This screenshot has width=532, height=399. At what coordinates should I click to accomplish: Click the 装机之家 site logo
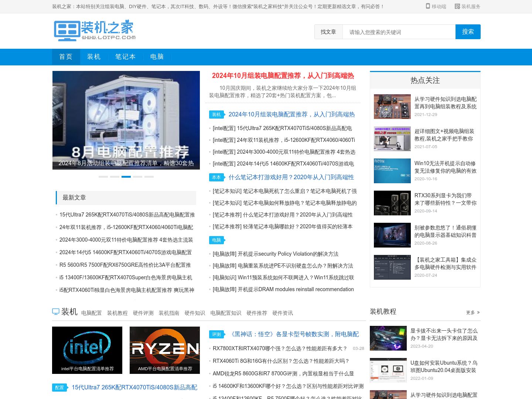coord(95,31)
